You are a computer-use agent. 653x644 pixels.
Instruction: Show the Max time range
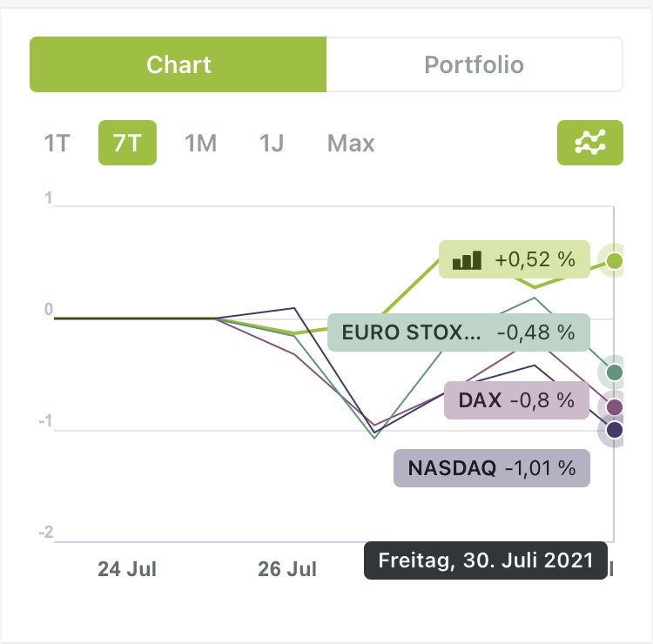pyautogui.click(x=351, y=143)
